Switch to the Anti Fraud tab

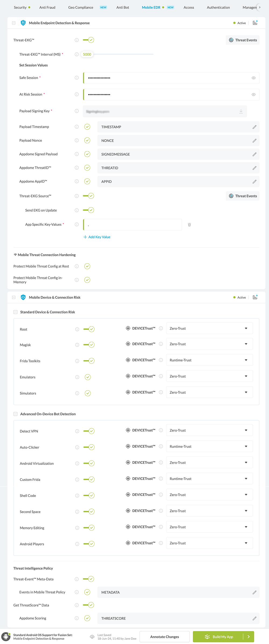pyautogui.click(x=47, y=8)
